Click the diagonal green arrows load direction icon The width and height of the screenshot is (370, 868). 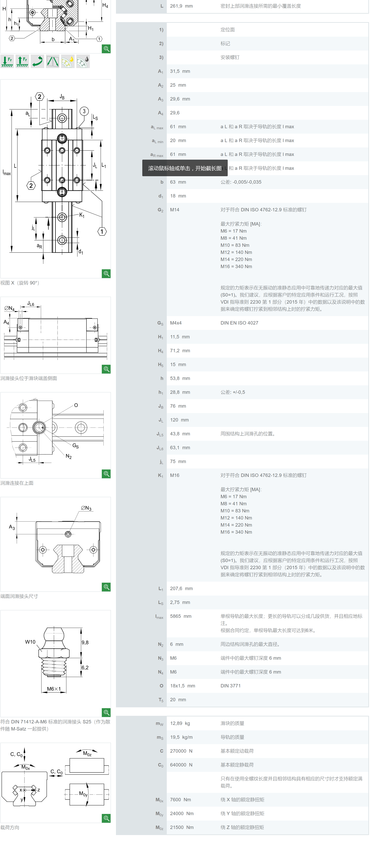[x=52, y=61]
